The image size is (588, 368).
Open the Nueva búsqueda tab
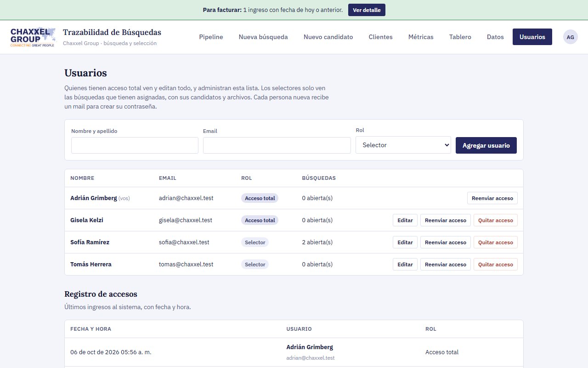tap(263, 37)
